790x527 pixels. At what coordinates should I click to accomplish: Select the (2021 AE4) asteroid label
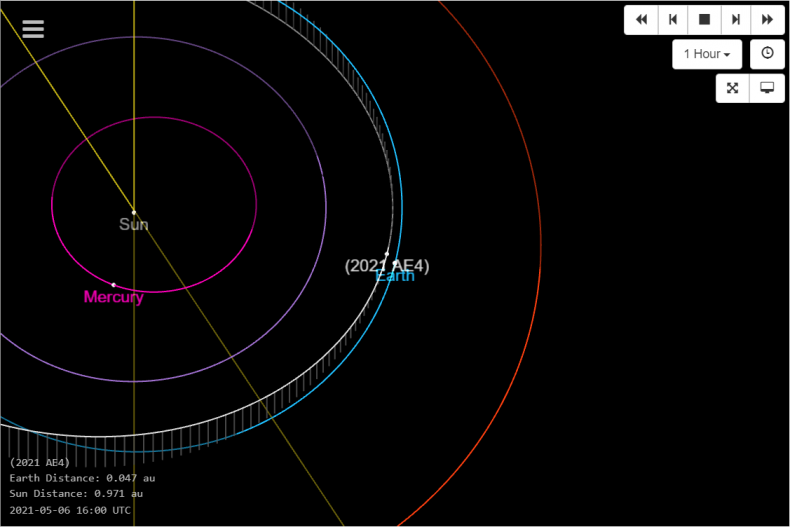pyautogui.click(x=387, y=266)
